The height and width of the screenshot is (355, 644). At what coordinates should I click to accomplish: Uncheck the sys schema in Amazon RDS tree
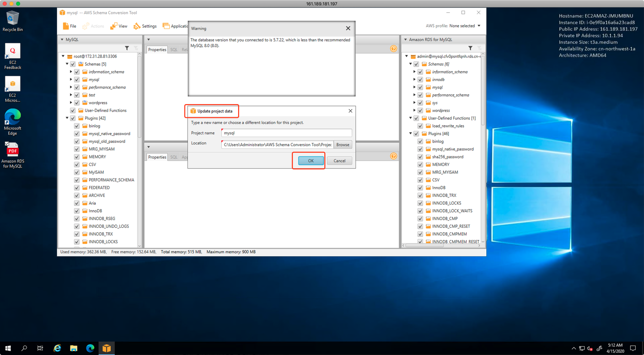pyautogui.click(x=420, y=103)
